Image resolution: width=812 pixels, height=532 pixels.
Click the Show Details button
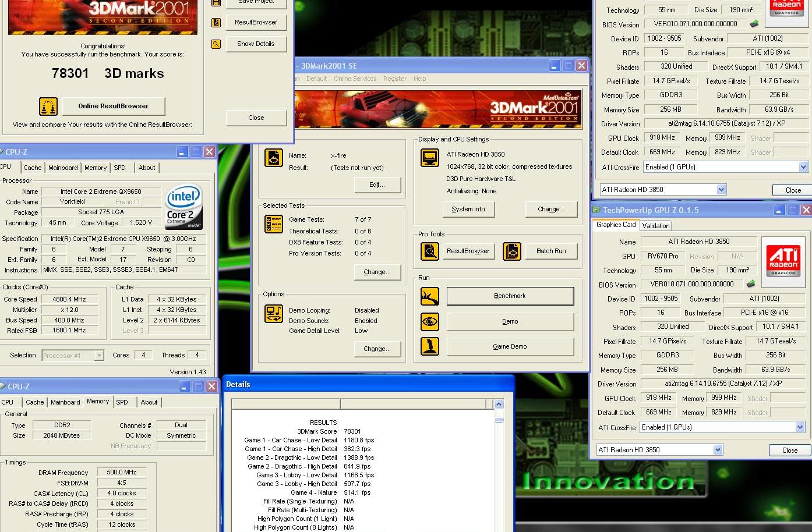point(256,44)
